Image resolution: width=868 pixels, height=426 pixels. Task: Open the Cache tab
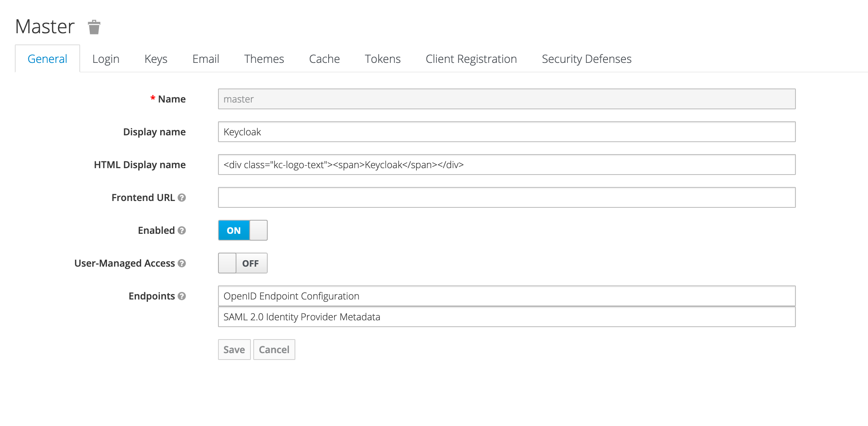click(324, 59)
